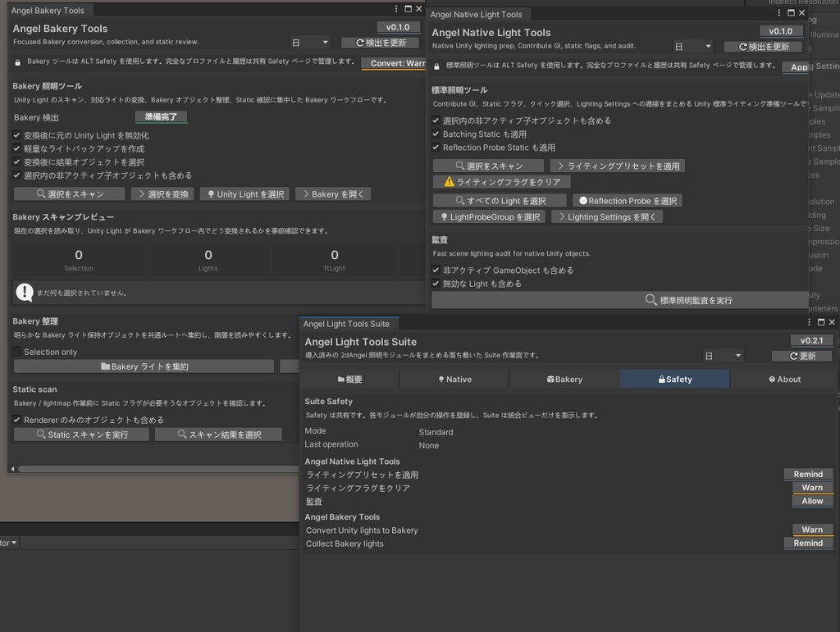Click the 準備完了 status badge
The height and width of the screenshot is (632, 840).
point(161,116)
